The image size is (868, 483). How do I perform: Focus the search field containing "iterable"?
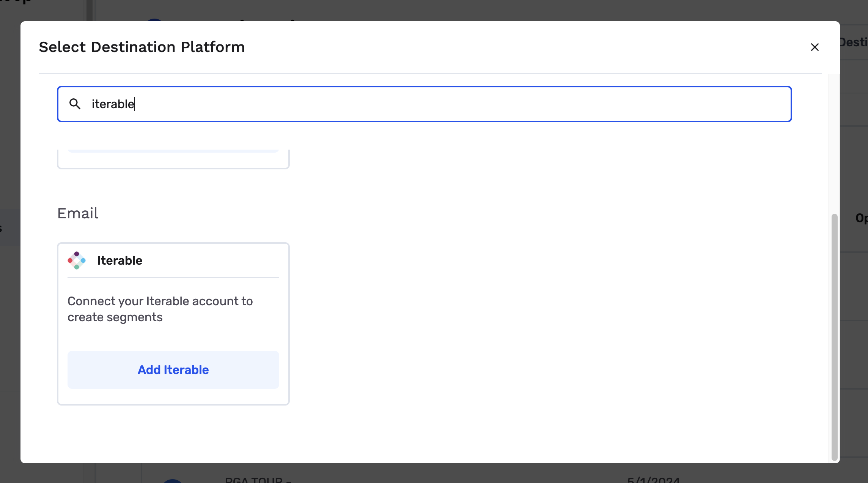(x=424, y=104)
